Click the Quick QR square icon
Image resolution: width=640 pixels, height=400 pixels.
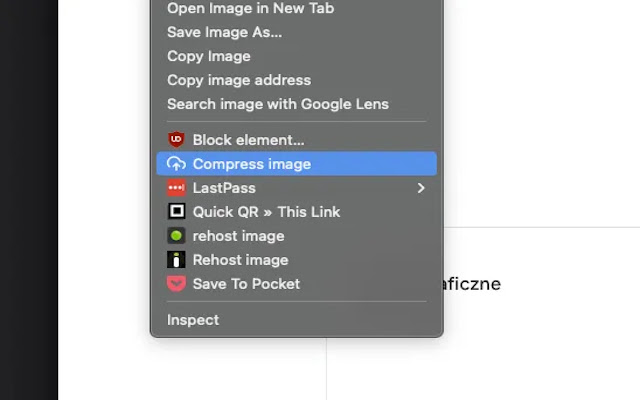[x=176, y=212]
